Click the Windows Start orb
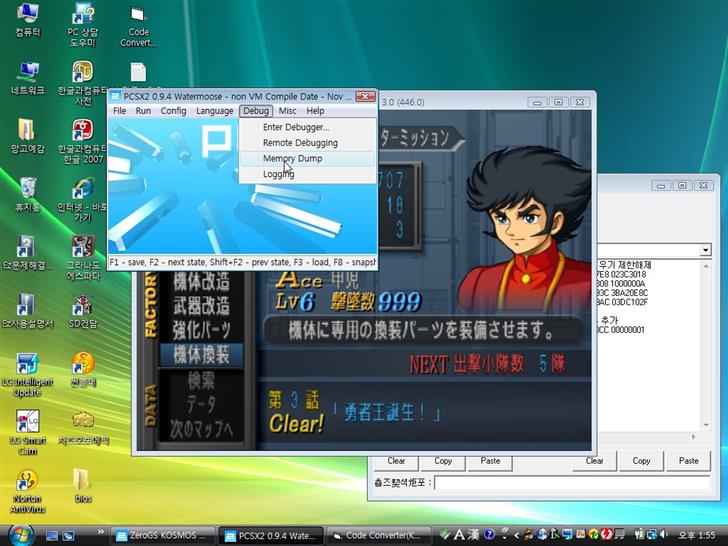 pyautogui.click(x=20, y=535)
